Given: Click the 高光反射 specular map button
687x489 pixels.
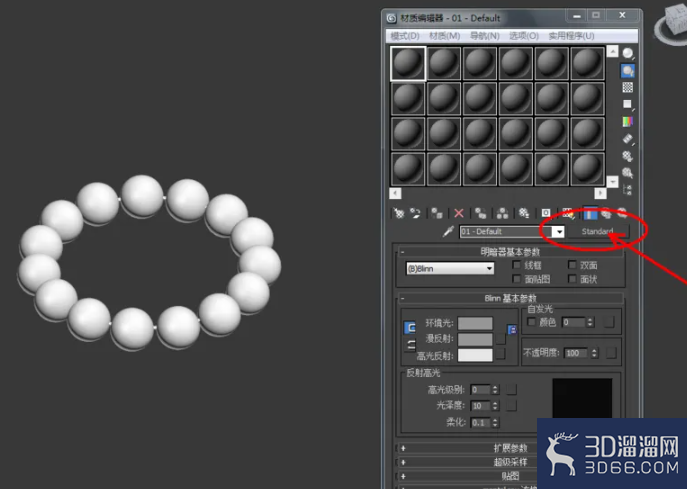Looking at the screenshot, I should [x=501, y=354].
